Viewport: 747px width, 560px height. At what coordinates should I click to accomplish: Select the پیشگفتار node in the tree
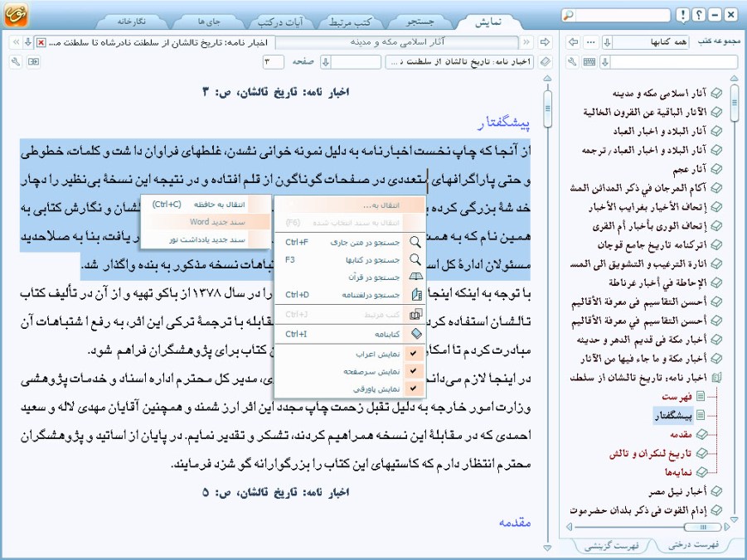(x=672, y=415)
